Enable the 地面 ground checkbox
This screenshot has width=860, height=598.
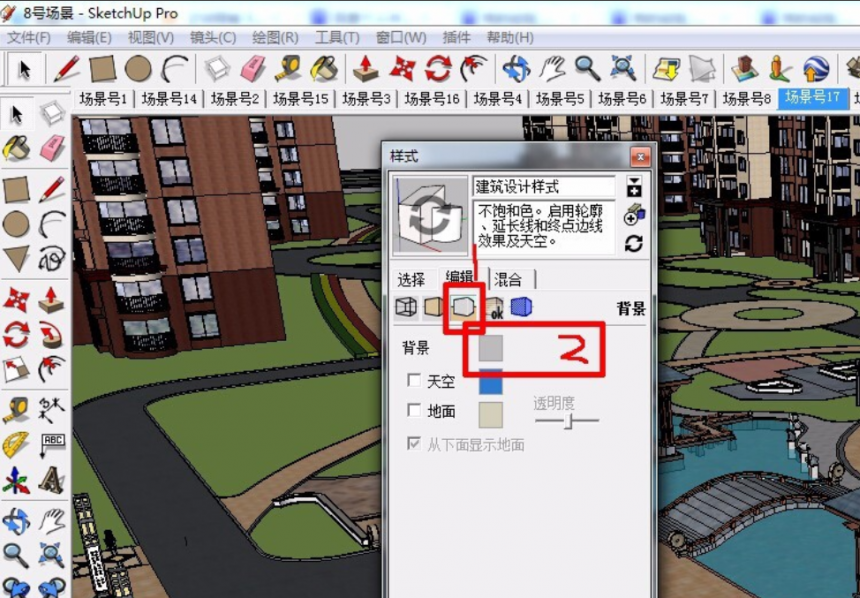414,410
